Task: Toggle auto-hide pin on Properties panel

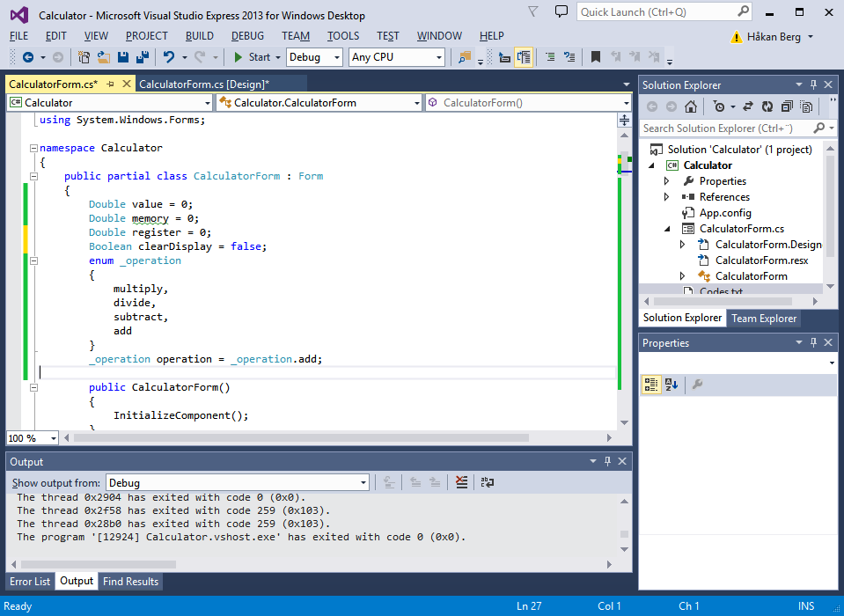Action: (x=813, y=342)
